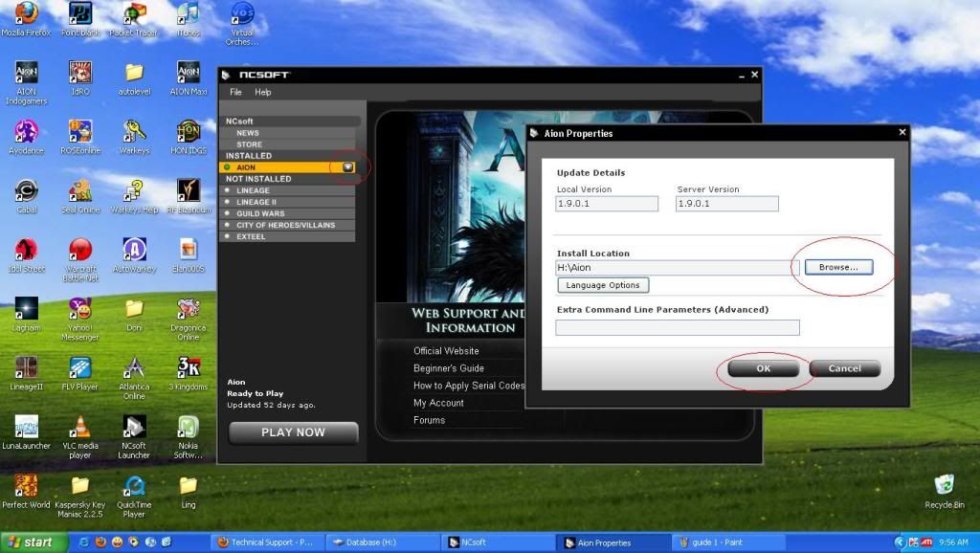Expand AION dropdown arrow in installed list

coord(348,167)
